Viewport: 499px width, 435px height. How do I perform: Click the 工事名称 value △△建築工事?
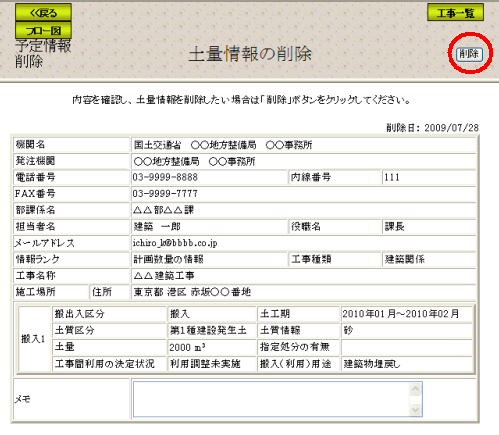(164, 276)
